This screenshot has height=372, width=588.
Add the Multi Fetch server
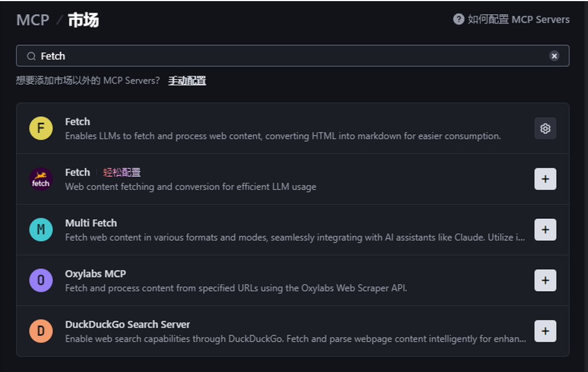[x=545, y=230]
